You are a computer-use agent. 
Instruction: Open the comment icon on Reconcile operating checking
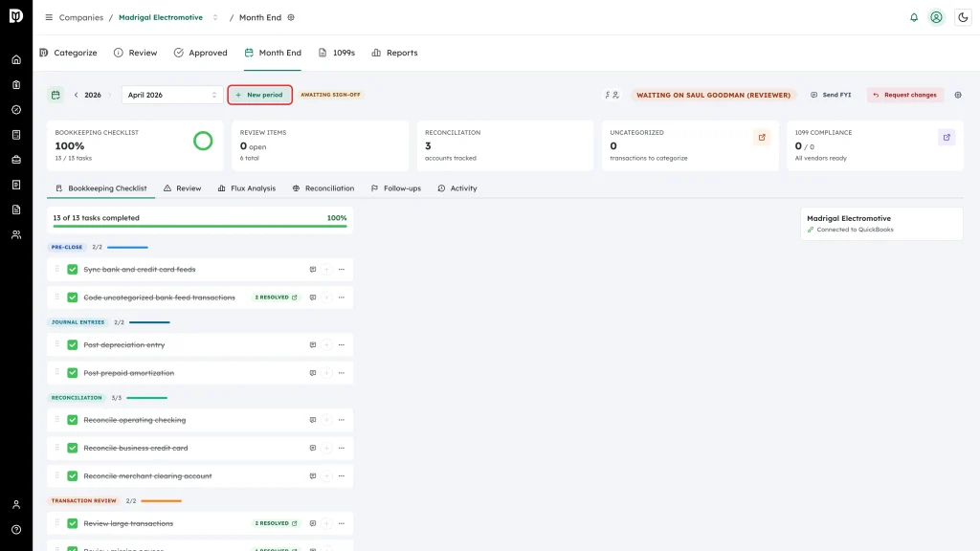click(x=313, y=420)
